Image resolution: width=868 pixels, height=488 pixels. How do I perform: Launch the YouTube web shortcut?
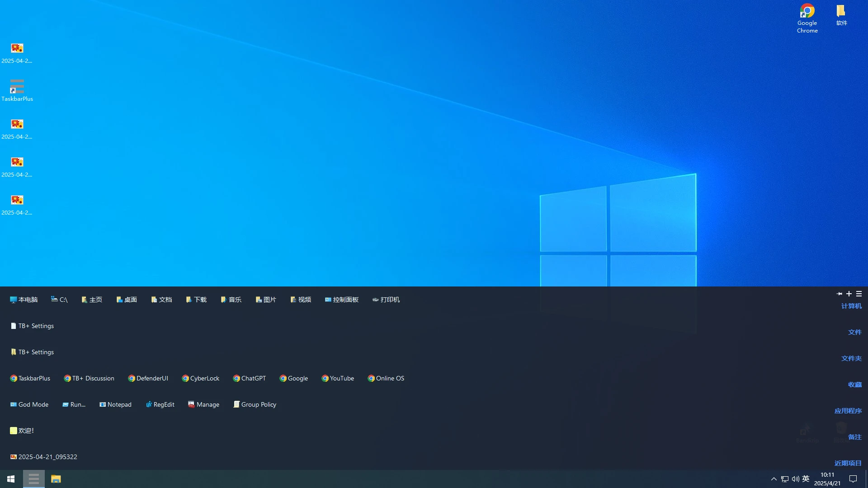point(338,378)
